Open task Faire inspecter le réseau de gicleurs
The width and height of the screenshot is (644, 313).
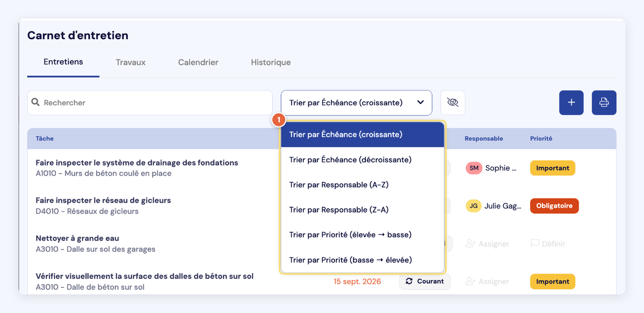[x=103, y=200]
